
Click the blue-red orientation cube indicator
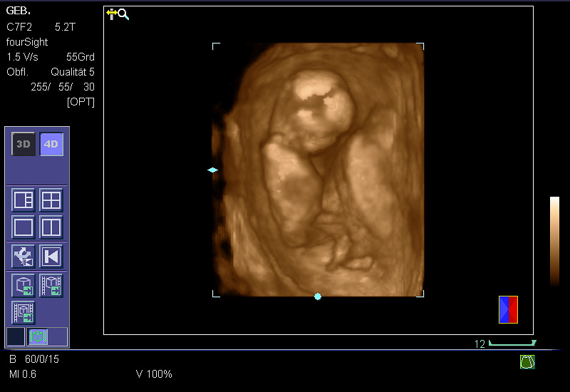pyautogui.click(x=508, y=309)
